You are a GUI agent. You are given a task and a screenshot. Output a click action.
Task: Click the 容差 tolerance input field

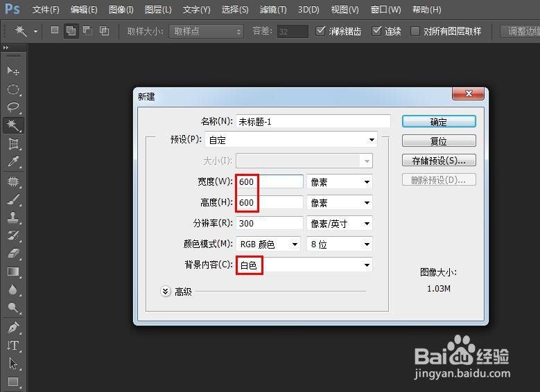point(293,31)
